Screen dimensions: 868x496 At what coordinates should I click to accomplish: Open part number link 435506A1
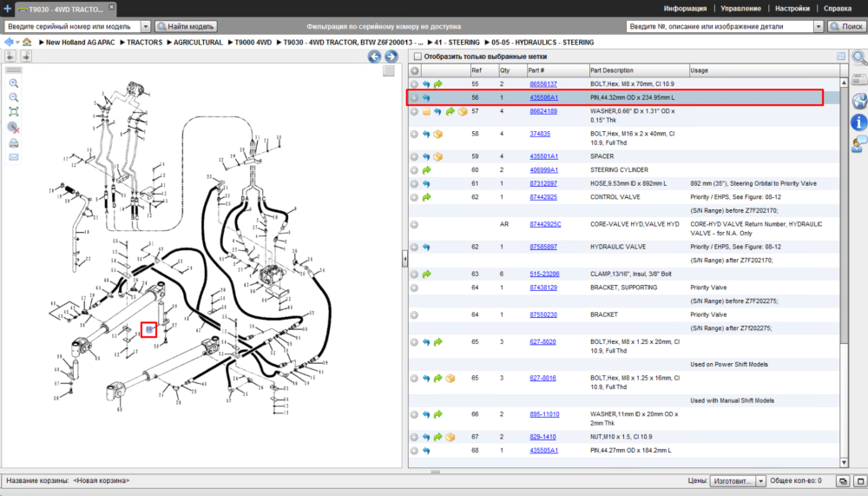coord(543,97)
